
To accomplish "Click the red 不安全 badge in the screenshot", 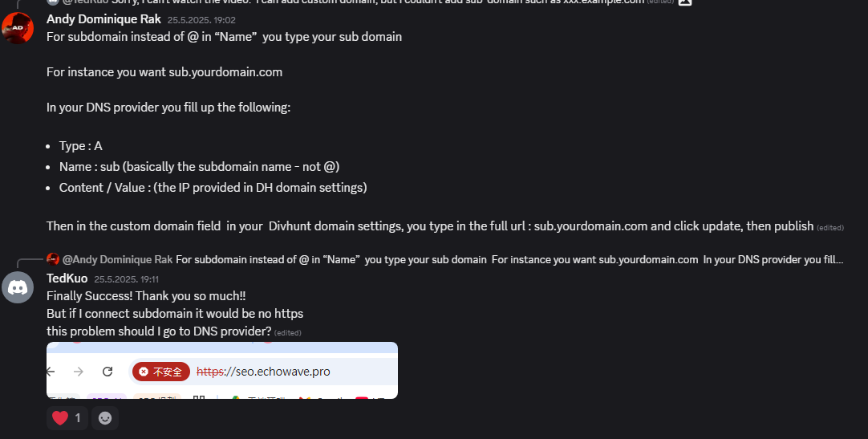I will [161, 372].
